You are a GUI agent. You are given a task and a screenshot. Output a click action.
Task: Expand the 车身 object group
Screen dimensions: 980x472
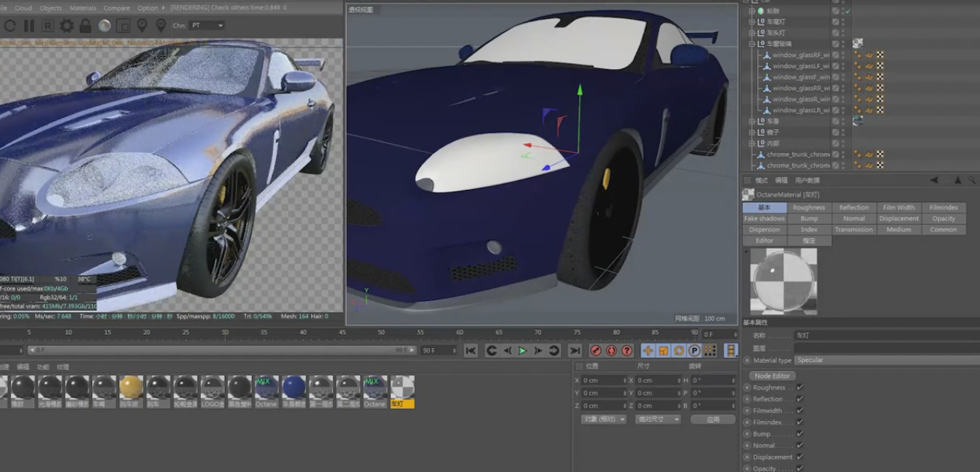coord(752,122)
